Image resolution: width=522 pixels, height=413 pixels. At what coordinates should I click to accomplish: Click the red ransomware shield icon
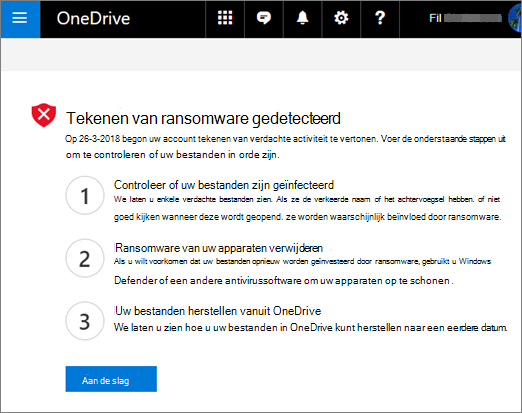(44, 115)
